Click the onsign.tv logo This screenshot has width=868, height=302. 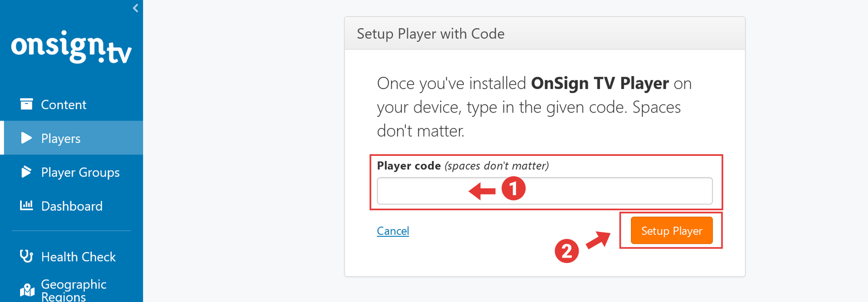[x=71, y=47]
